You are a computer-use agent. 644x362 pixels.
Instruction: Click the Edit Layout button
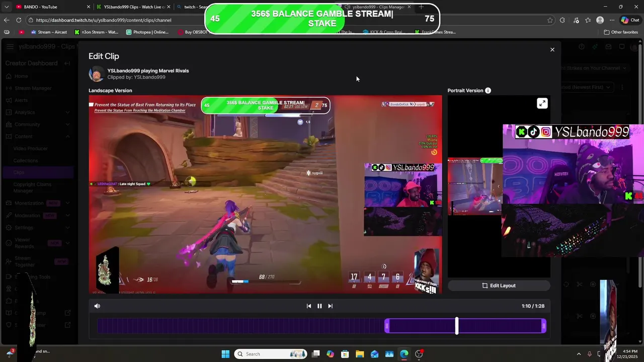pyautogui.click(x=499, y=286)
